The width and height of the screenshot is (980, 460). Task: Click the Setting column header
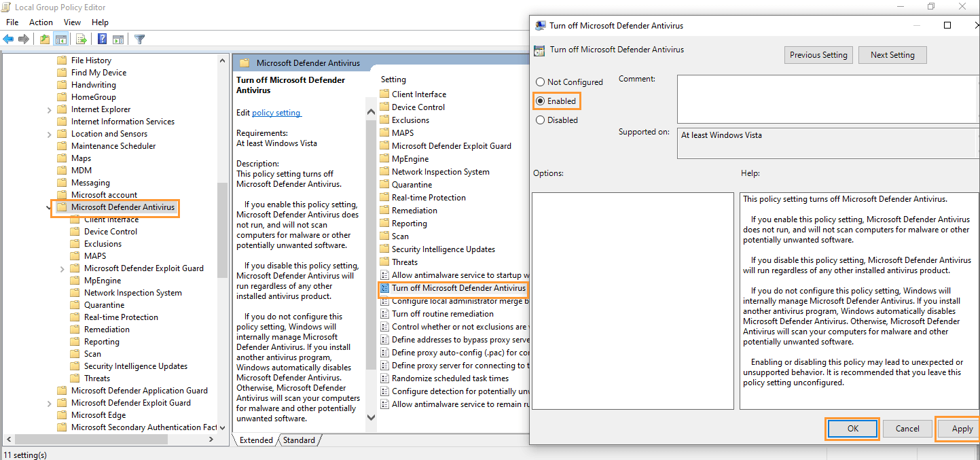(393, 79)
